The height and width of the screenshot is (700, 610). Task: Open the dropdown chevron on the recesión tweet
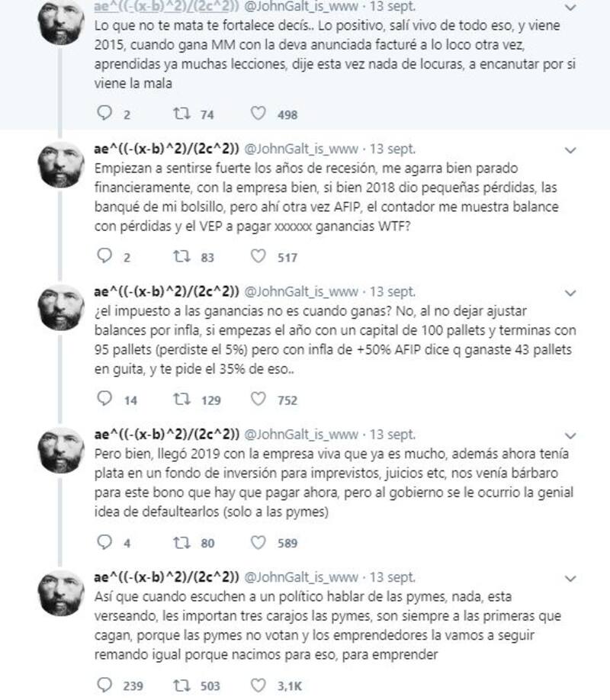tap(570, 150)
